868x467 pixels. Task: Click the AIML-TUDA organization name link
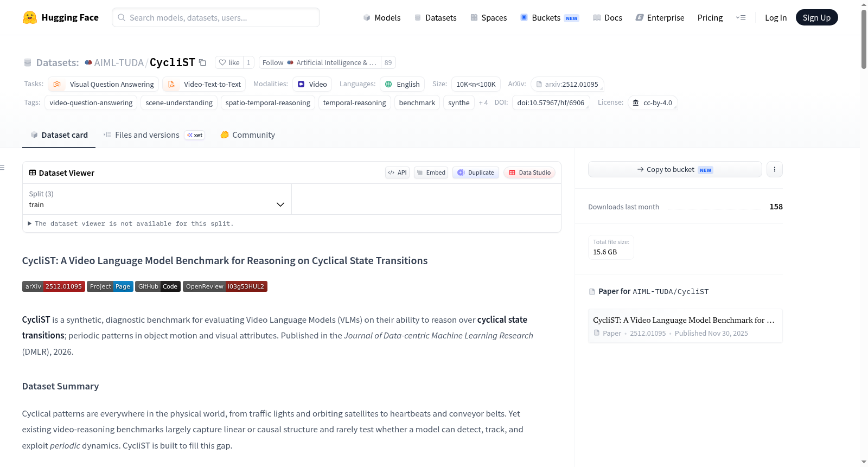pyautogui.click(x=119, y=62)
